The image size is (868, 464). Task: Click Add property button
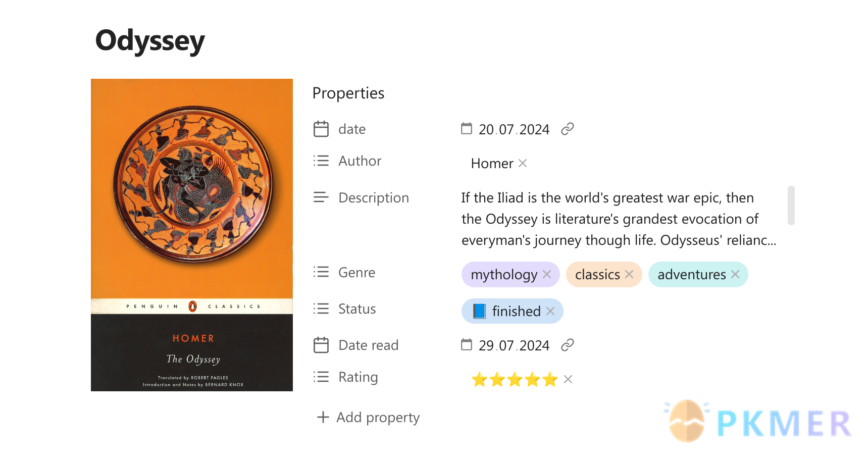click(x=369, y=418)
